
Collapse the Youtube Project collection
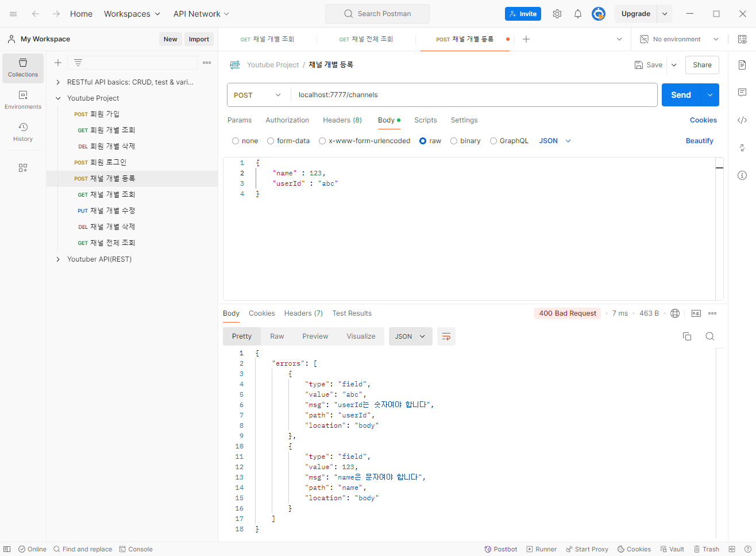[58, 98]
